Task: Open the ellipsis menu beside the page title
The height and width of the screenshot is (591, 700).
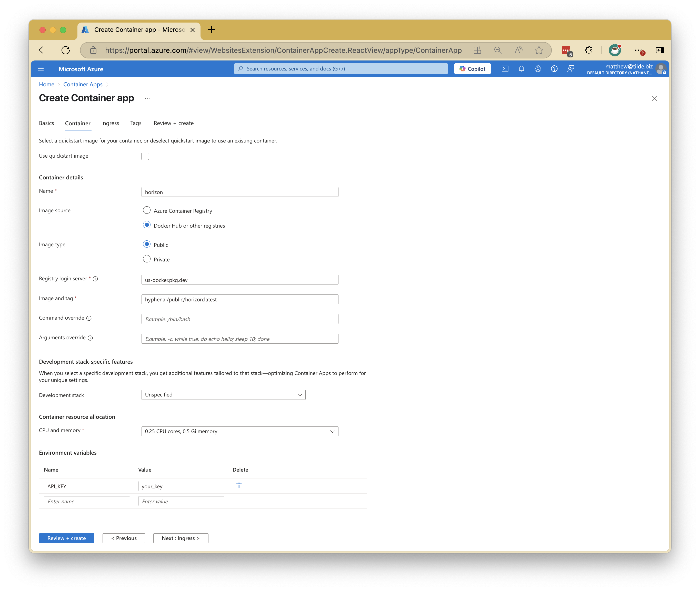Action: coord(147,98)
